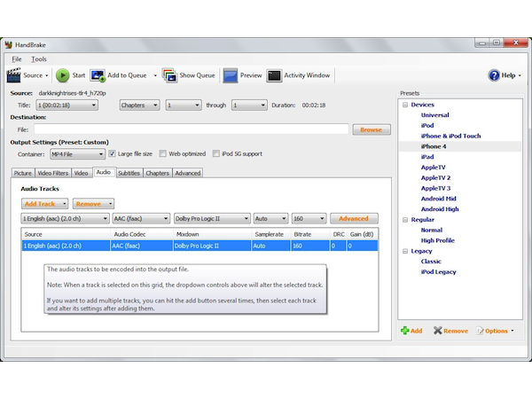Image resolution: width=532 pixels, height=399 pixels.
Task: Click the blue Help question mark icon
Action: tap(494, 75)
